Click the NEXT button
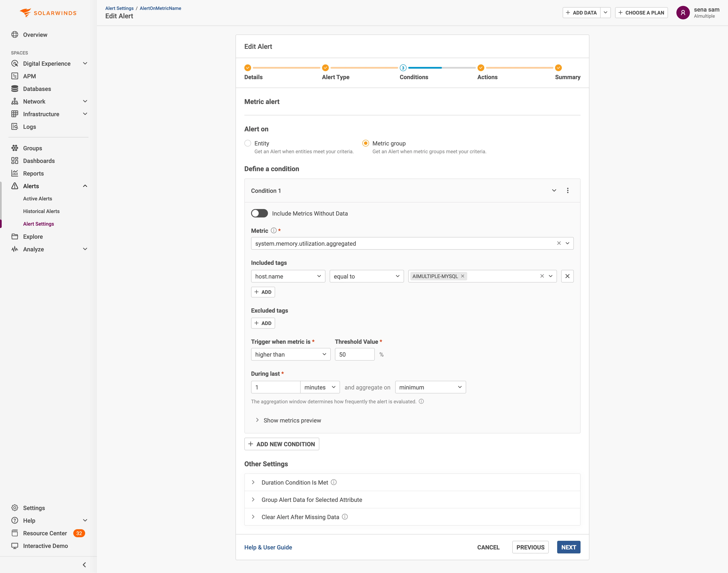The height and width of the screenshot is (573, 728). coord(569,547)
